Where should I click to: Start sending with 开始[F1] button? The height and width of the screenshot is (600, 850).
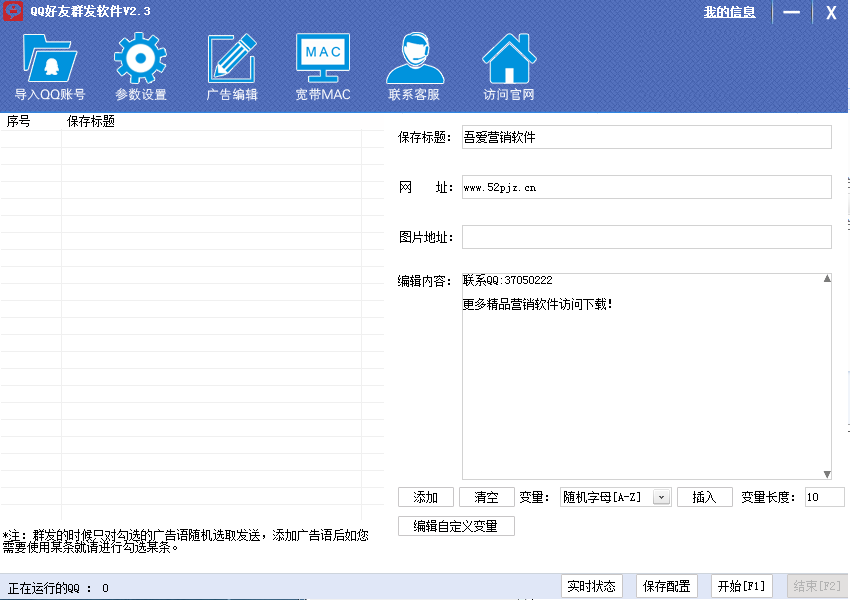point(741,586)
